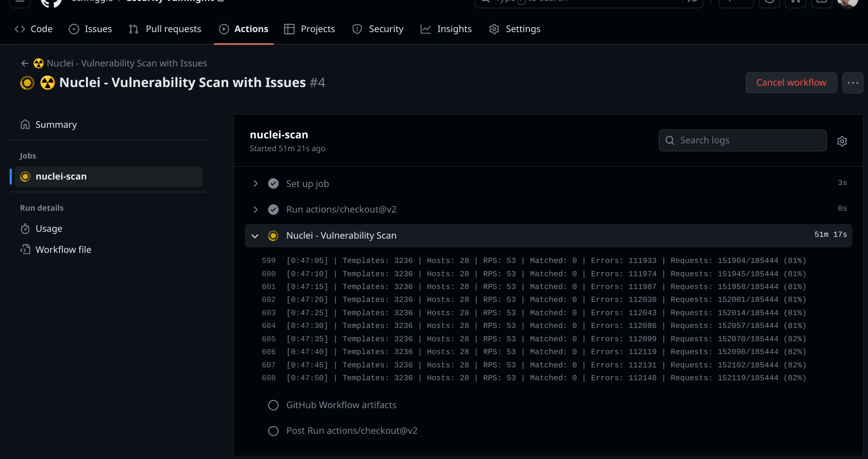This screenshot has height=459, width=868.
Task: Click the running status icon of nuclei-scan job
Action: click(26, 176)
